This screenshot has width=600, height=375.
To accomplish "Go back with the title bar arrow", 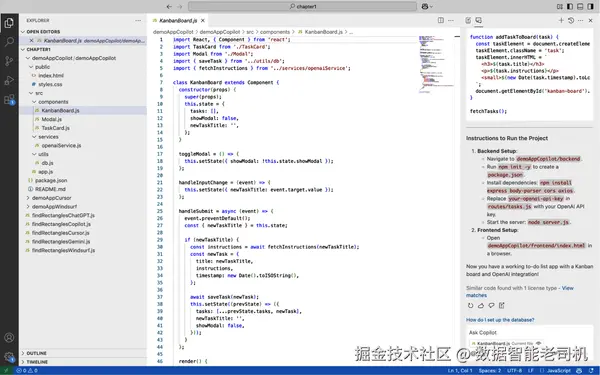I will 169,7.
